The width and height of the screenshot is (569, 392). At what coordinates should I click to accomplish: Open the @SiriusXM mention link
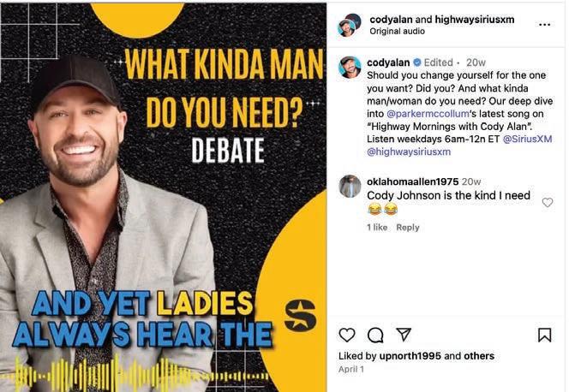pos(527,140)
